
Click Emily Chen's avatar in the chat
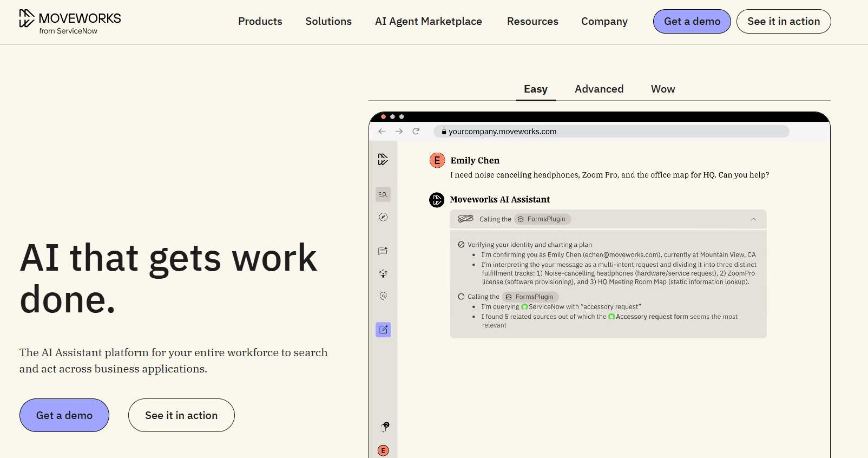point(437,160)
